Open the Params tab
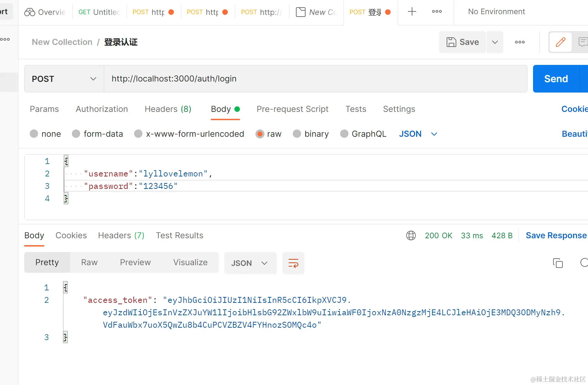The image size is (588, 385). (44, 109)
